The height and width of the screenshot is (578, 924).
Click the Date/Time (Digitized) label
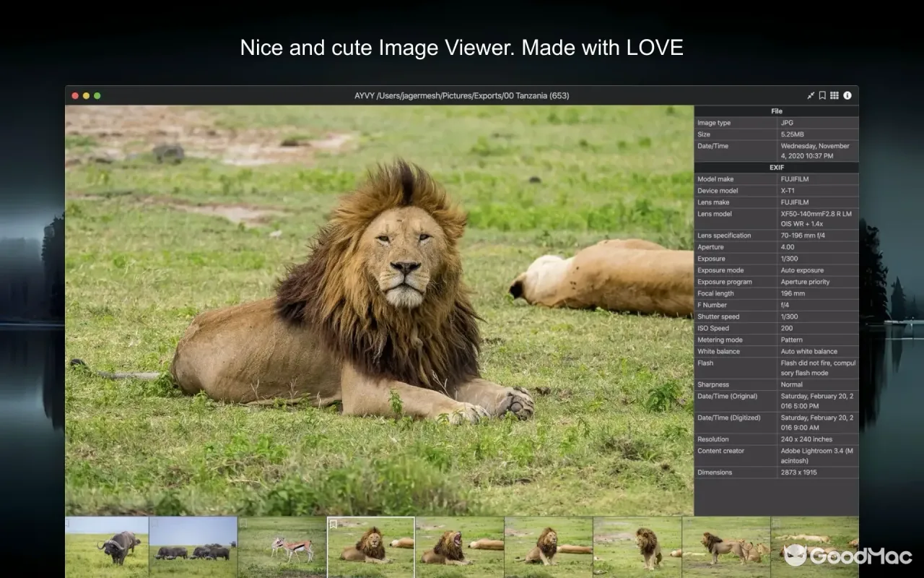pyautogui.click(x=728, y=418)
